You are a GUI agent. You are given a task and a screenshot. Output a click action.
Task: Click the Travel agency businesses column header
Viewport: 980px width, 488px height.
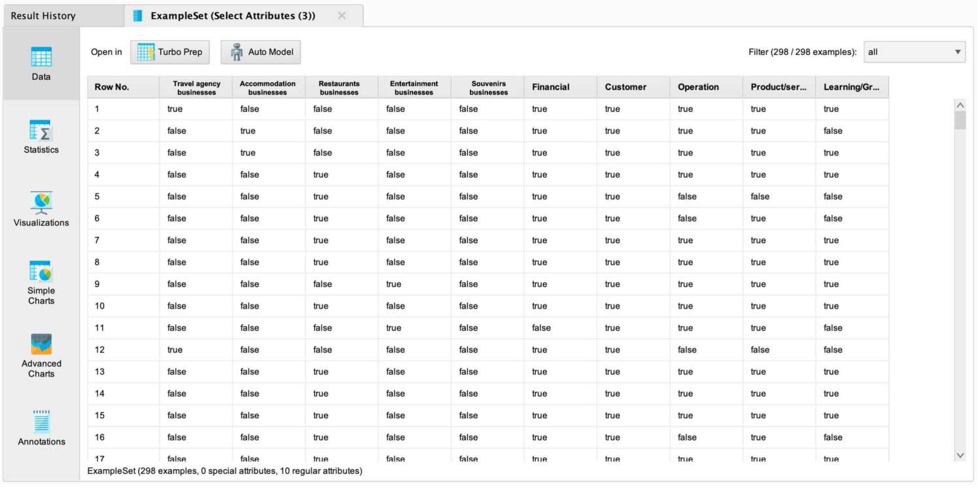click(x=196, y=88)
